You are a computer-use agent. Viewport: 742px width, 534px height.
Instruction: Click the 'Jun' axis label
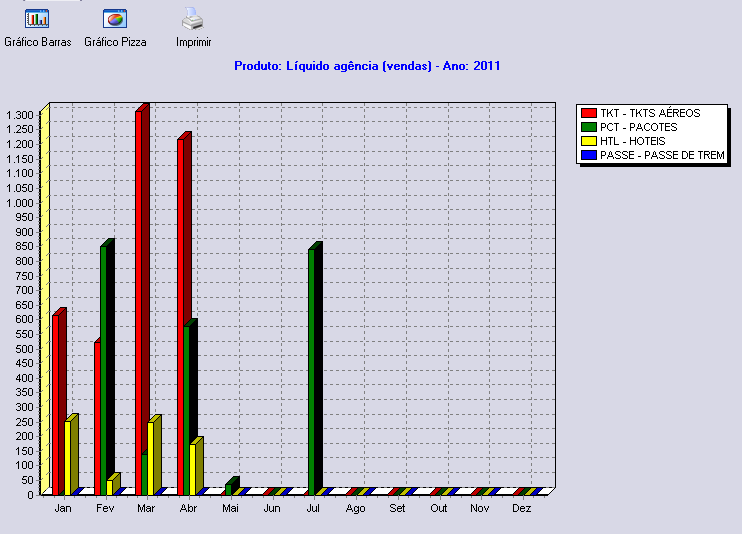(x=272, y=508)
